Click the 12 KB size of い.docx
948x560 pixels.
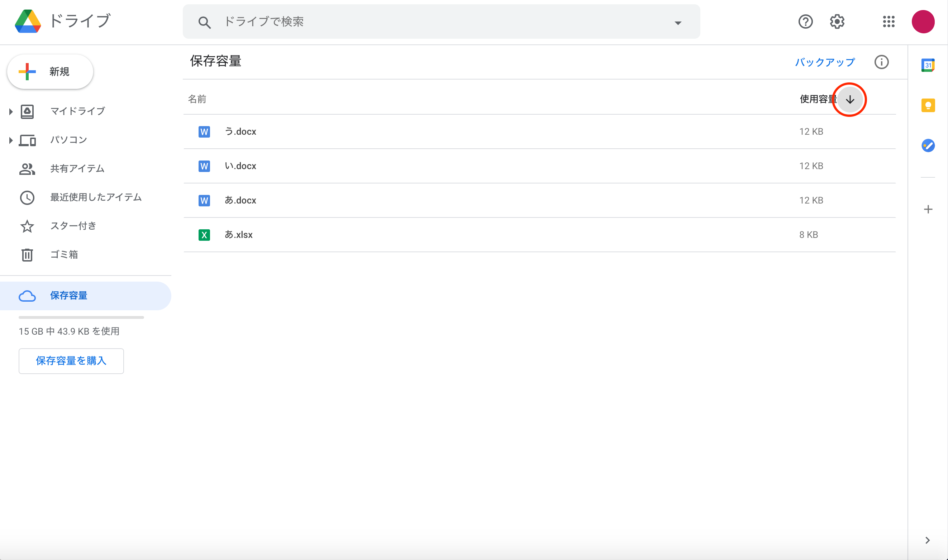pyautogui.click(x=811, y=166)
